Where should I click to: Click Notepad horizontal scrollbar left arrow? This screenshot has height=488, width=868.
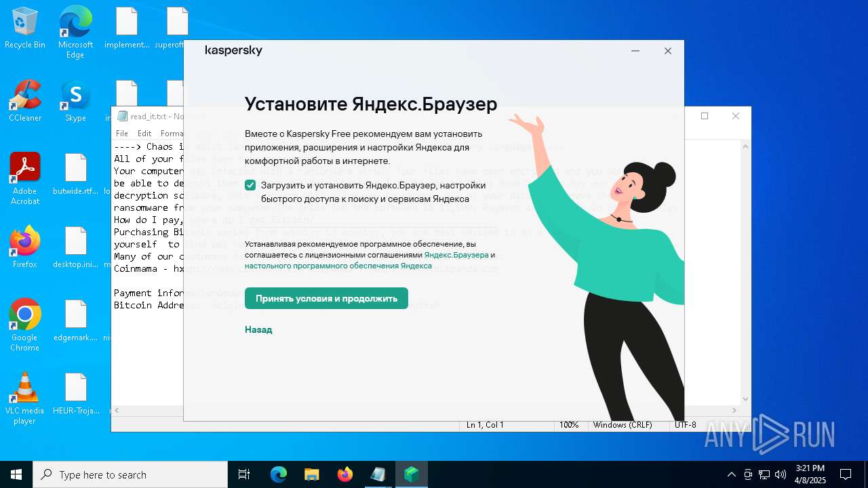[117, 411]
